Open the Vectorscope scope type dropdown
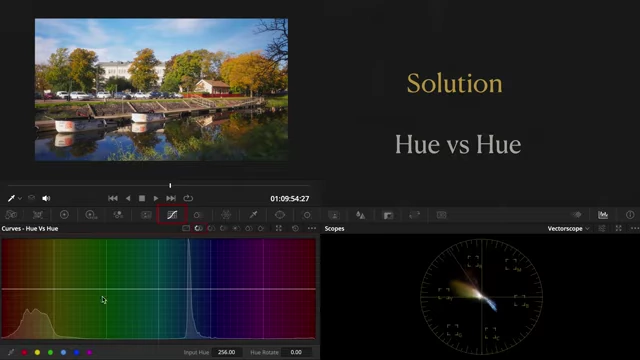640x360 pixels. pyautogui.click(x=569, y=229)
